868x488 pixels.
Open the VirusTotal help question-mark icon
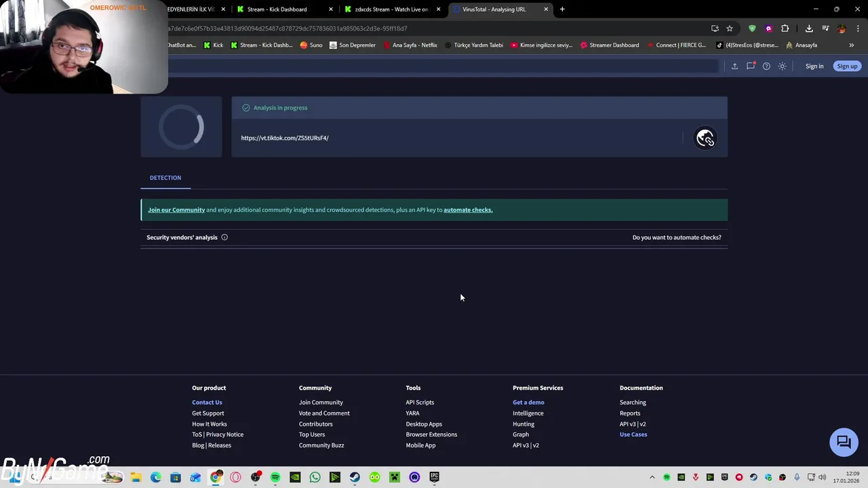pos(766,66)
